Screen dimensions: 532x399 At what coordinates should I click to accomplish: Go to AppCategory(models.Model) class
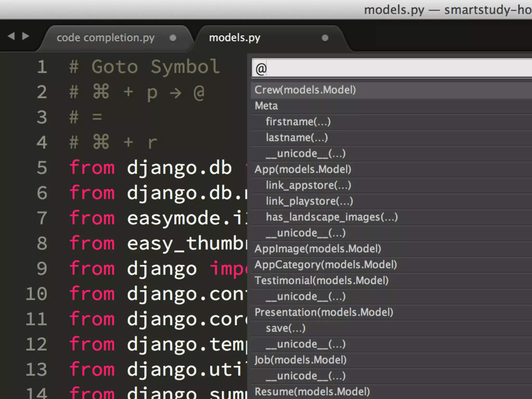point(391,265)
